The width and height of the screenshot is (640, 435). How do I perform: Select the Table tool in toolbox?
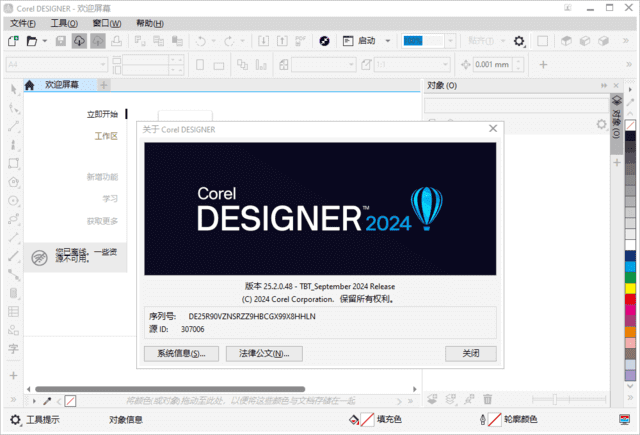tap(13, 312)
